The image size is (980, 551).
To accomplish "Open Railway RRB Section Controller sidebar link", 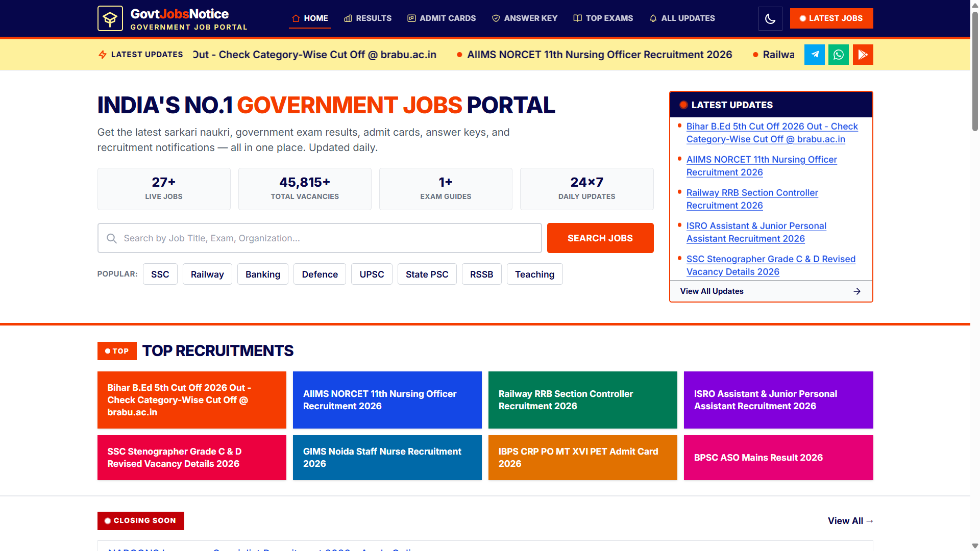I will [752, 199].
